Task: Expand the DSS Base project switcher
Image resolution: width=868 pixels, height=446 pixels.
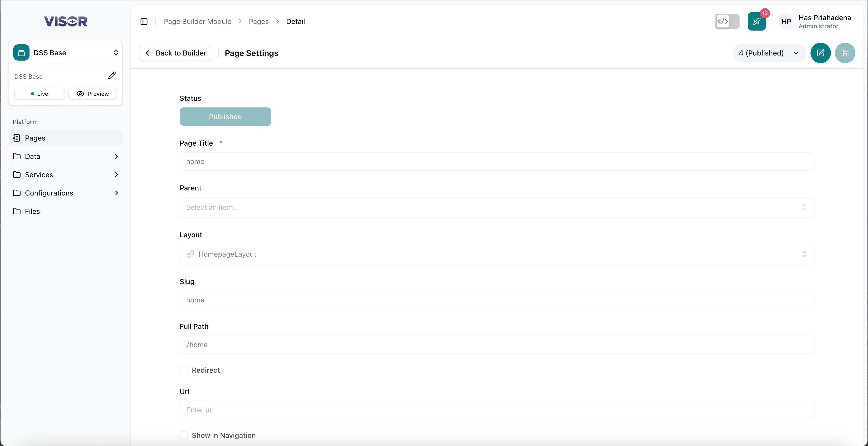Action: click(x=116, y=53)
